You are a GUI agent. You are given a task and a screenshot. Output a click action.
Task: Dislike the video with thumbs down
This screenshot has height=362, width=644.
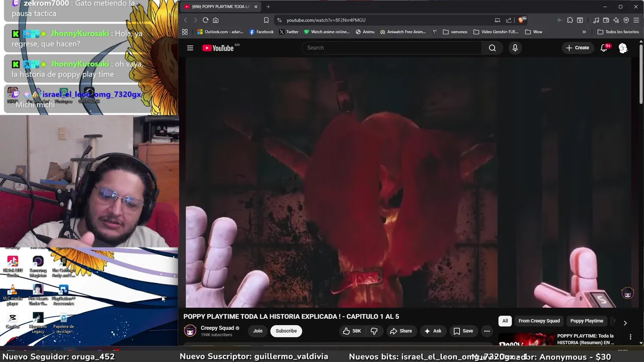pyautogui.click(x=374, y=331)
